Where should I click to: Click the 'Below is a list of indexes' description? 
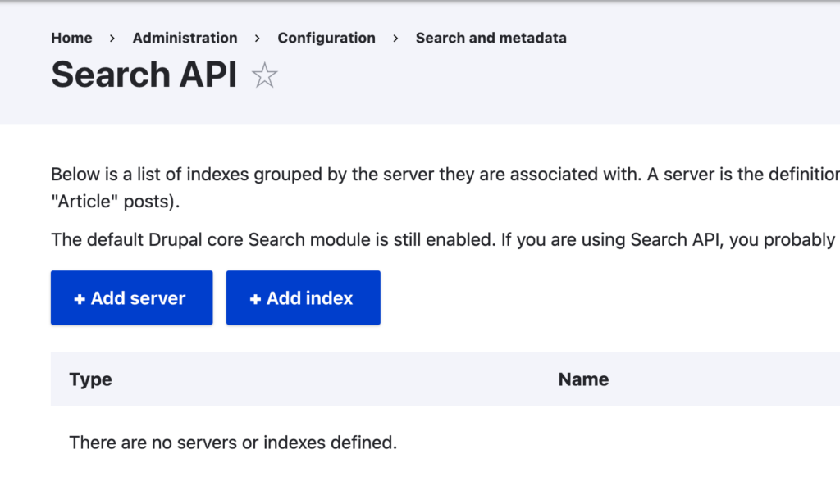pyautogui.click(x=445, y=188)
